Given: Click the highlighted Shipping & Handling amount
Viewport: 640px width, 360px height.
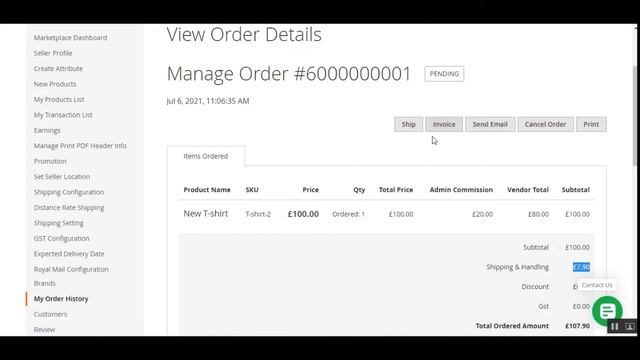Looking at the screenshot, I should click(581, 267).
